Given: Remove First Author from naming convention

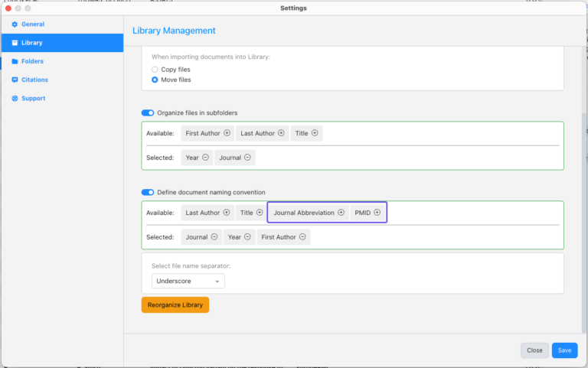Looking at the screenshot, I should (302, 237).
